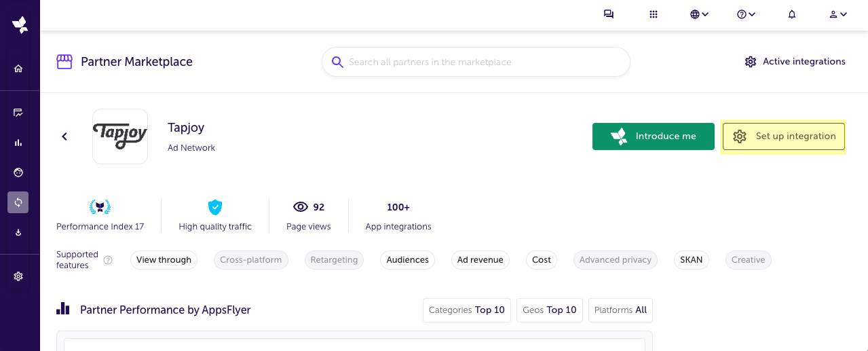Click the AppsFlyer logo in sidebar
868x351 pixels.
(20, 24)
